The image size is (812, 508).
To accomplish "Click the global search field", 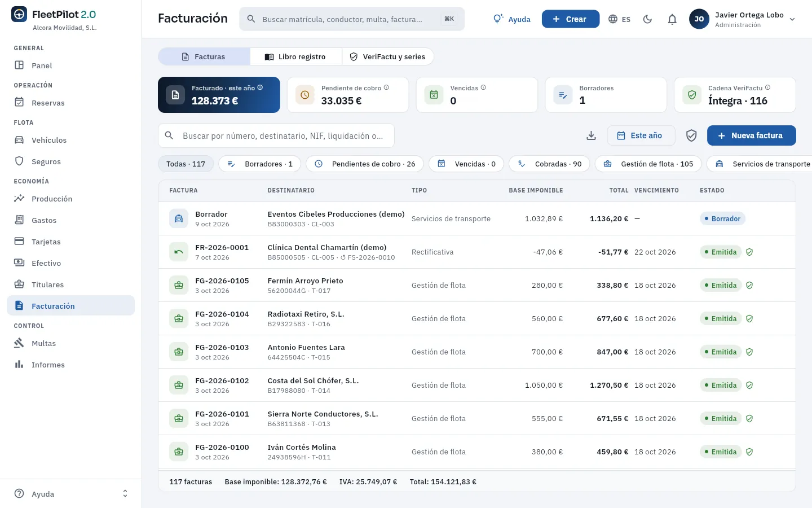I will [x=352, y=19].
